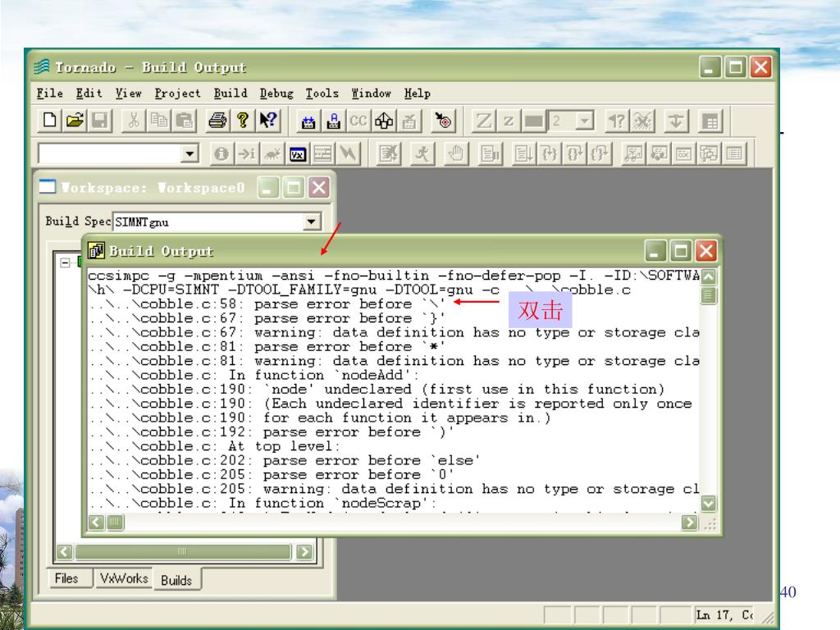Click the running man debug icon

click(x=422, y=154)
